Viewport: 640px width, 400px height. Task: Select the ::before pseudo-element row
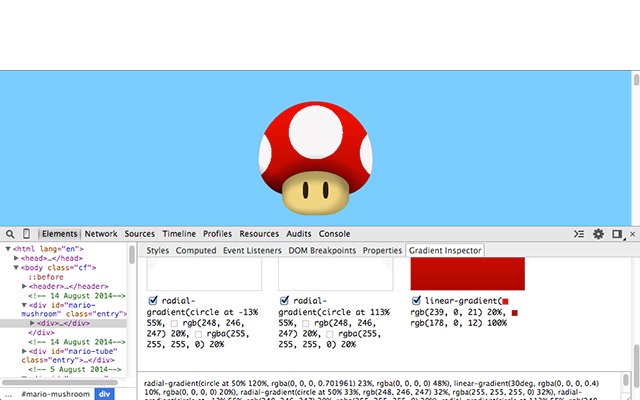tap(46, 277)
